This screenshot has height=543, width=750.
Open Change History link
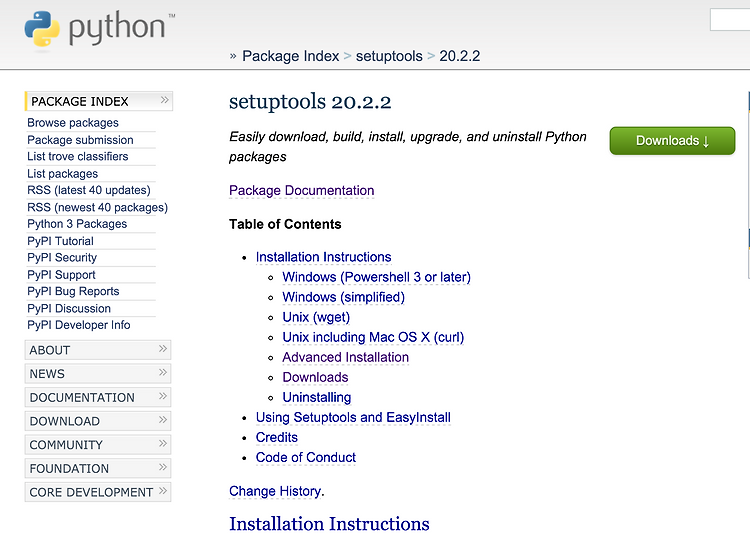[x=275, y=491]
